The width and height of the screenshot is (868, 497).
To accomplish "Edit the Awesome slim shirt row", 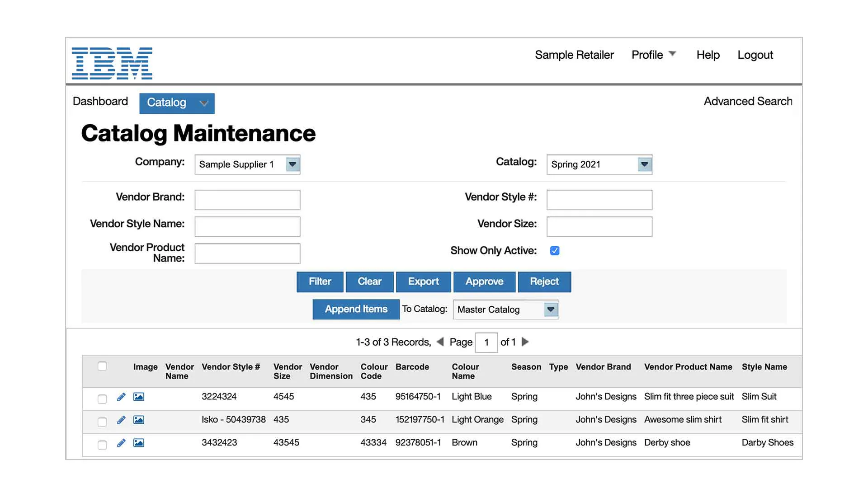I will (121, 420).
